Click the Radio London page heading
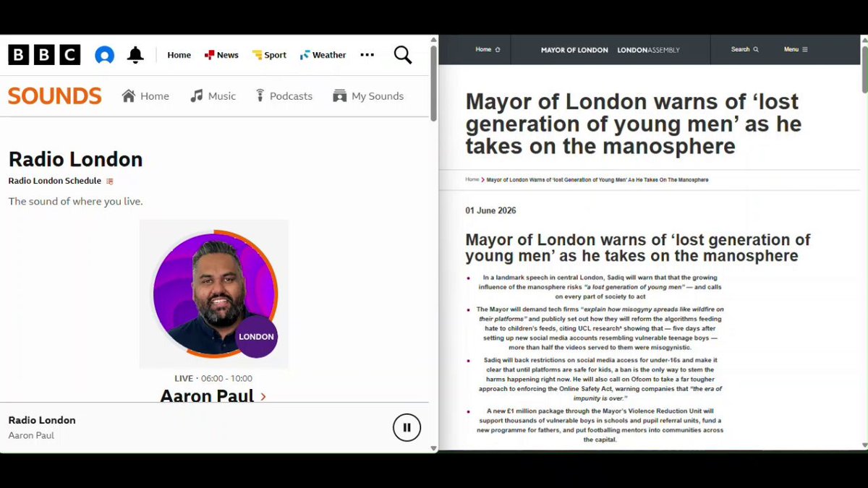Image resolution: width=868 pixels, height=488 pixels. 75,159
